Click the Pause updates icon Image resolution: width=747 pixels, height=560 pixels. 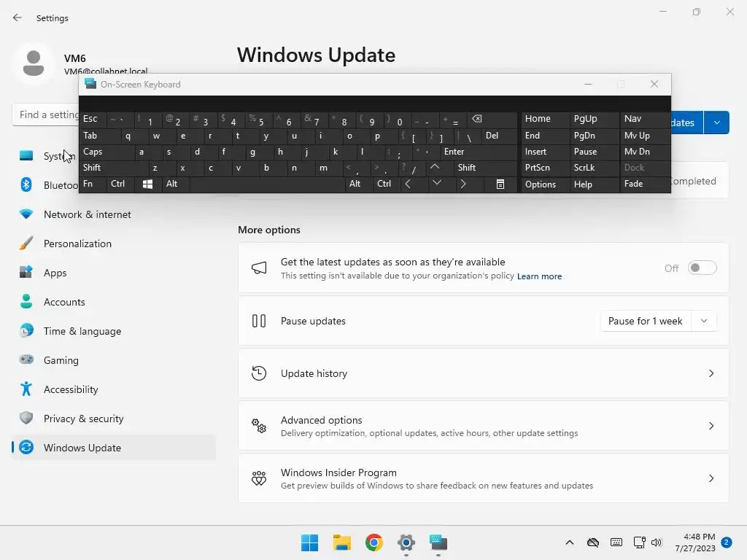point(259,321)
